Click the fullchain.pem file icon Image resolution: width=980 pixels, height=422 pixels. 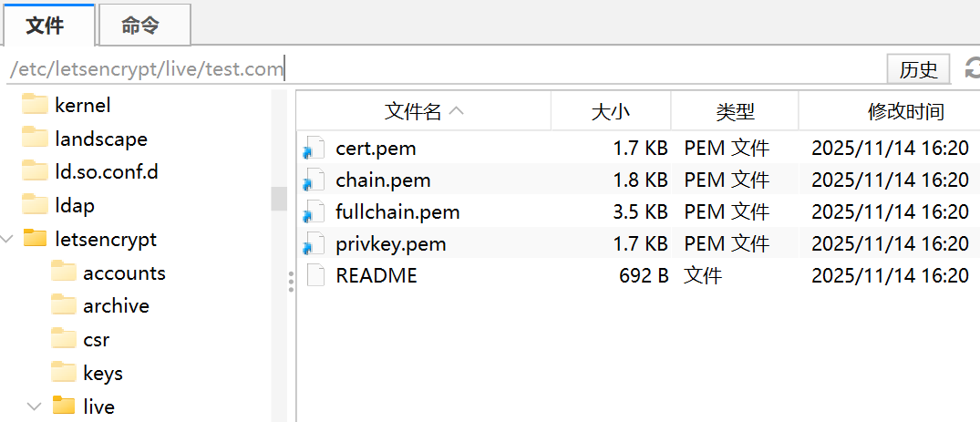coord(315,212)
